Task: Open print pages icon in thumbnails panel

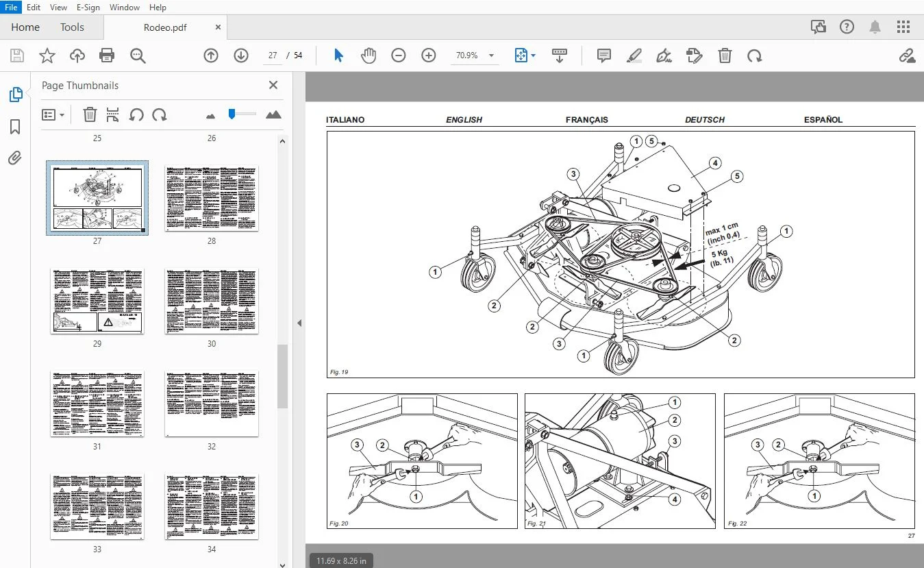Action: tap(112, 114)
